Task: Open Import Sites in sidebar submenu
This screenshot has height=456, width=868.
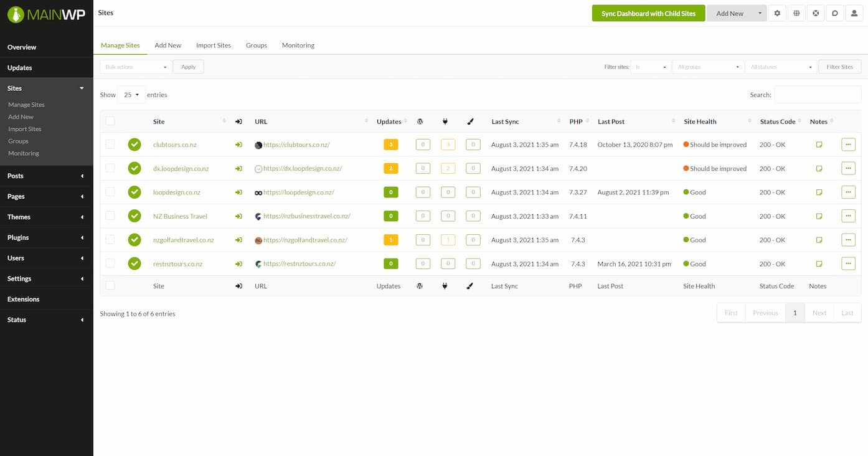Action: (25, 129)
